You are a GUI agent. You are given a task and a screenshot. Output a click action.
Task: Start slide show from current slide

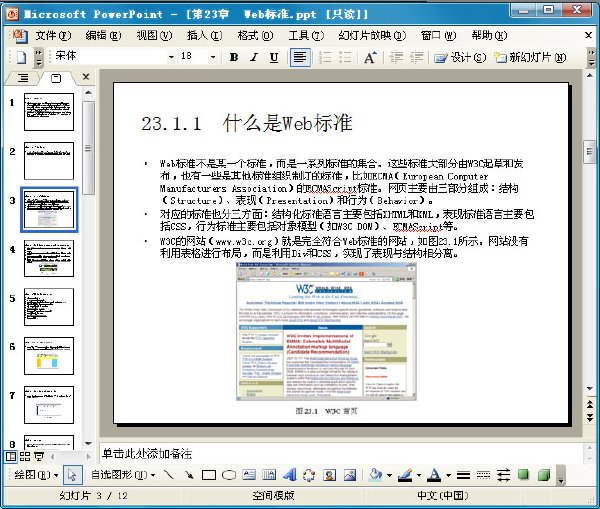point(39,456)
